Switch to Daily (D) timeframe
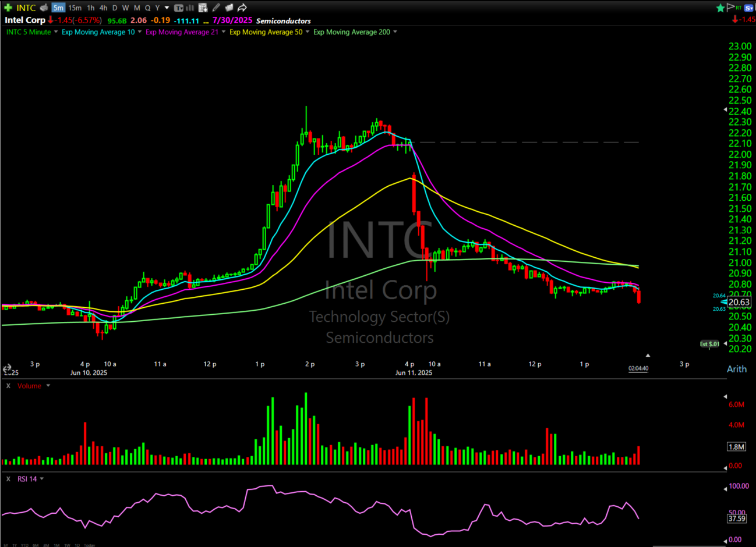756x547 pixels. pos(115,8)
